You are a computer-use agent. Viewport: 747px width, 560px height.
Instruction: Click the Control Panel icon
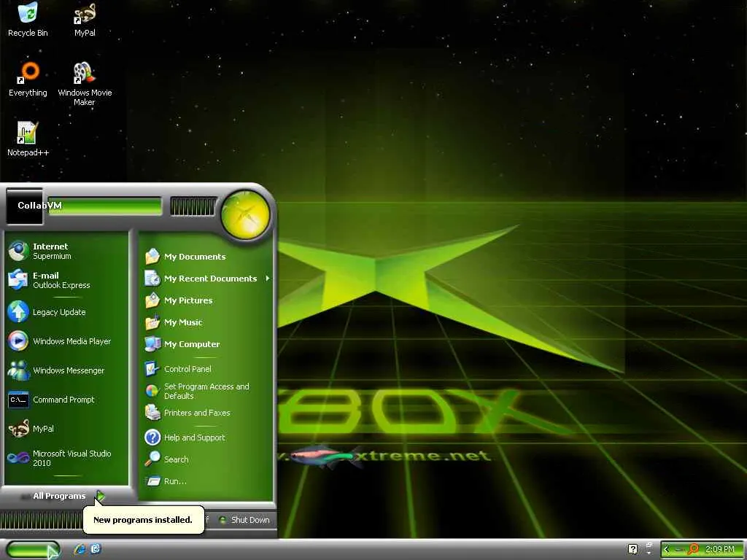152,368
